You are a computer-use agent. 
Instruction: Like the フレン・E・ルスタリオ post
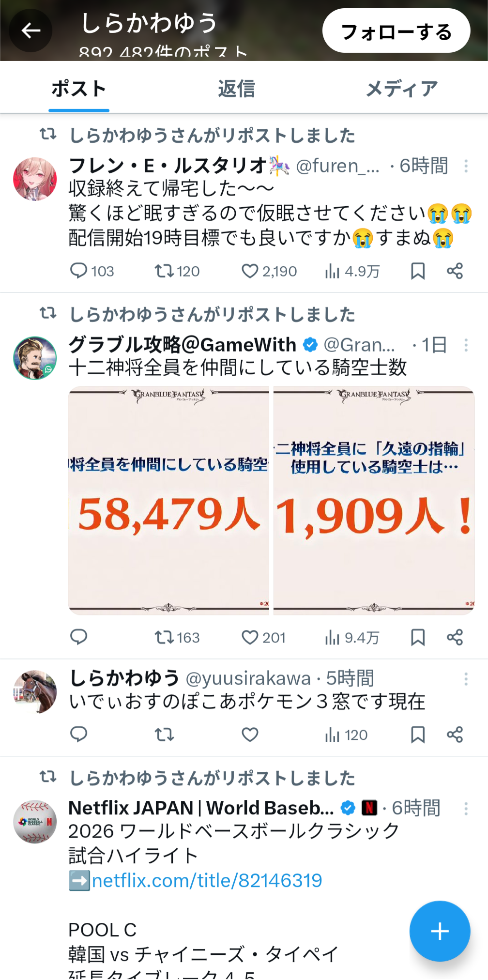(x=250, y=271)
